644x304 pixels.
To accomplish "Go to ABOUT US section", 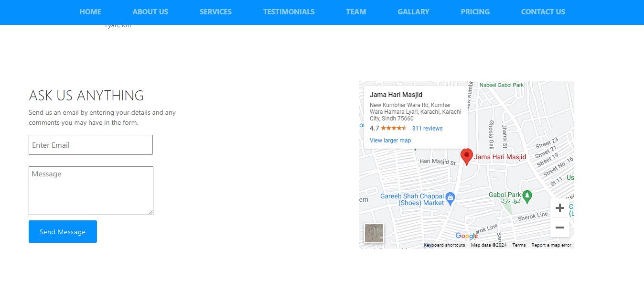I will 150,12.
